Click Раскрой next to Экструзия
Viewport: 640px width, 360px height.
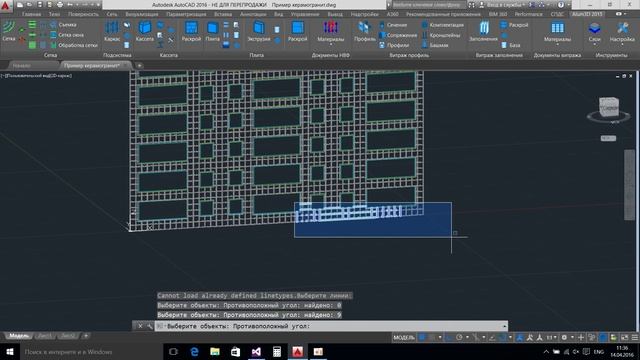pyautogui.click(x=298, y=31)
